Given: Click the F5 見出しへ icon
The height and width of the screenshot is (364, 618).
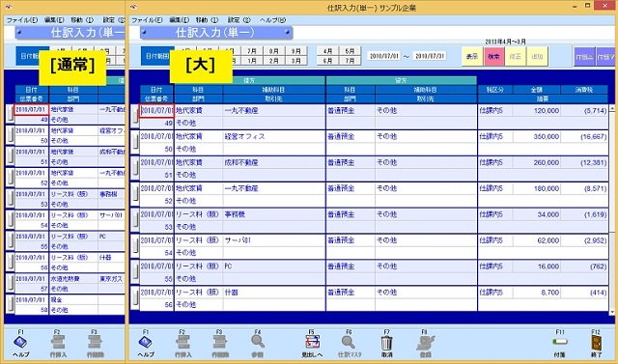Looking at the screenshot, I should click(x=312, y=342).
